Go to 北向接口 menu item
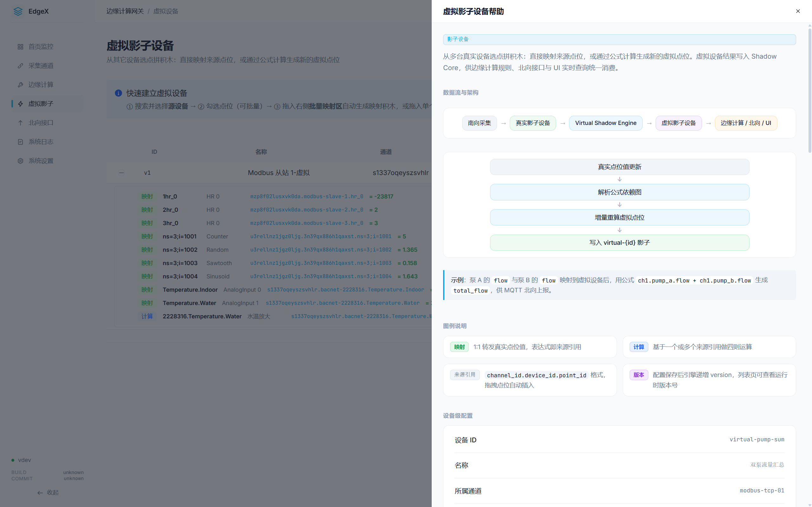This screenshot has width=812, height=507. (x=48, y=123)
